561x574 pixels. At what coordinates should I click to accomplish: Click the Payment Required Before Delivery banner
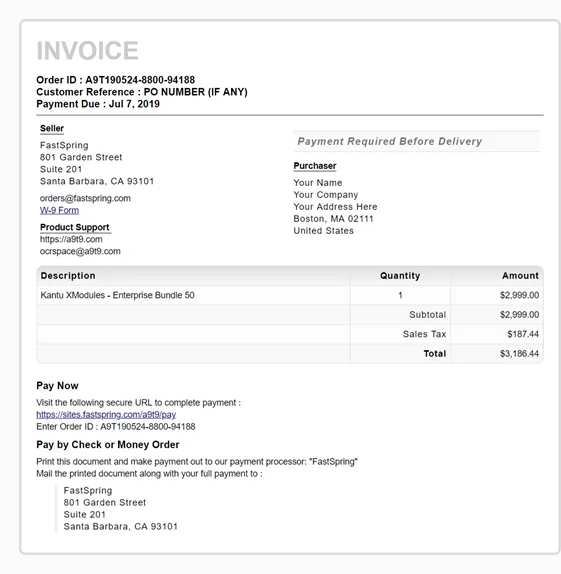coord(416,141)
